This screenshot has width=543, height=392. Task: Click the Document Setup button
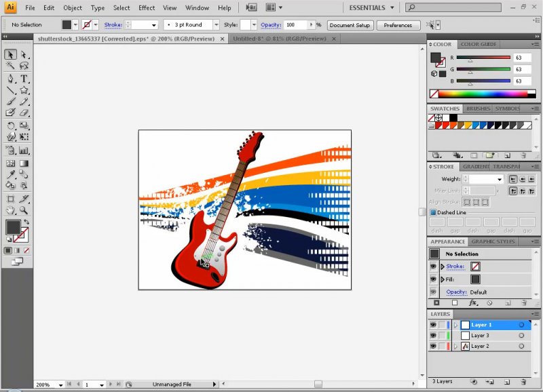[x=350, y=25]
